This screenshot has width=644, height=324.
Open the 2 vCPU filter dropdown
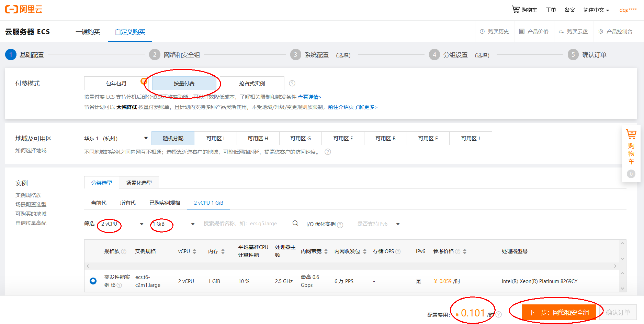click(x=122, y=224)
